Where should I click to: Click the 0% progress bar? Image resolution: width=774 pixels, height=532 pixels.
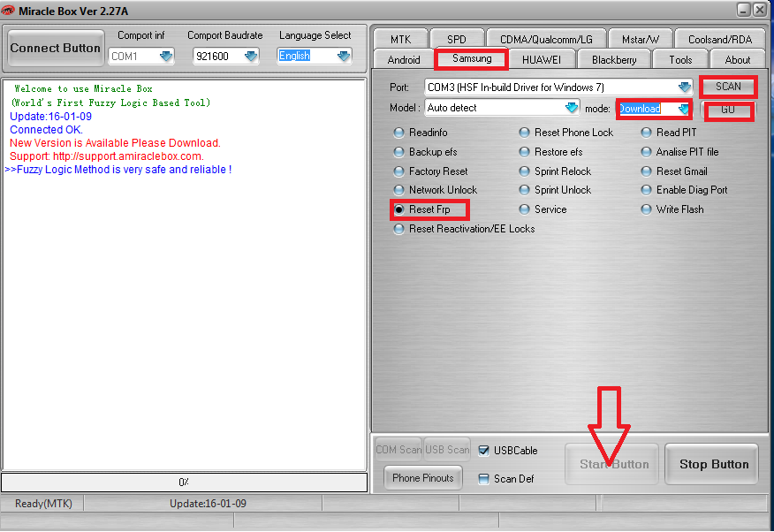[x=184, y=483]
